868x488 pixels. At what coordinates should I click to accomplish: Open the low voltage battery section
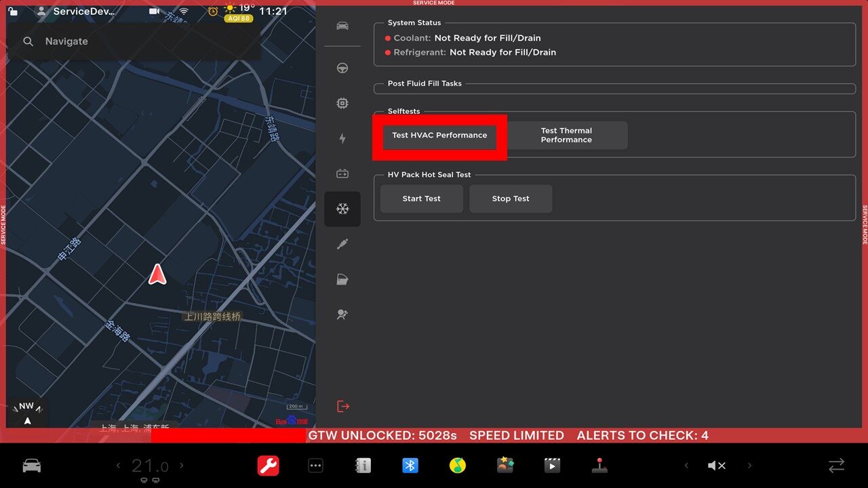pyautogui.click(x=342, y=174)
